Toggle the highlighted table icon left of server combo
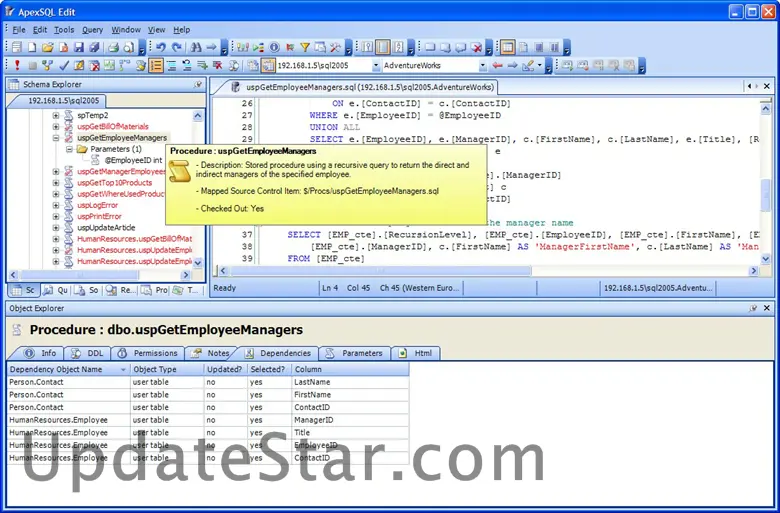 pyautogui.click(x=268, y=65)
